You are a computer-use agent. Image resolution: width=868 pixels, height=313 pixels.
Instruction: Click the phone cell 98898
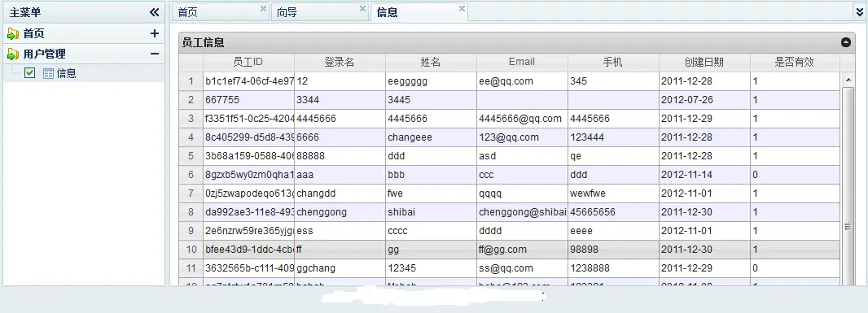tap(613, 250)
